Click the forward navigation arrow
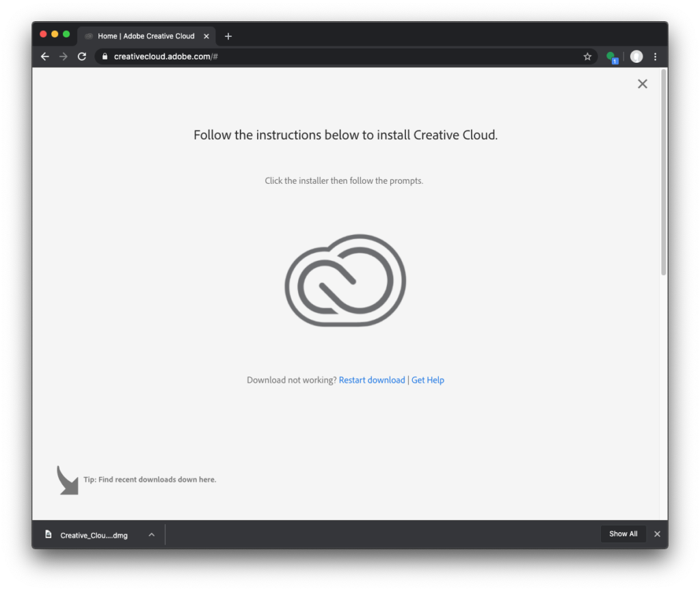 point(64,57)
